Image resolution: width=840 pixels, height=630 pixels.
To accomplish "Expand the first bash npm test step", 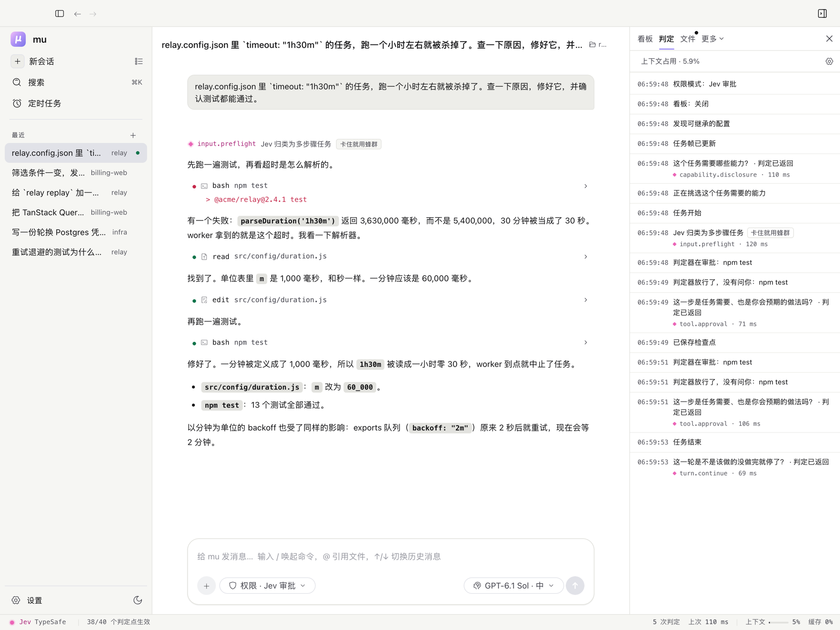I will 390,186.
